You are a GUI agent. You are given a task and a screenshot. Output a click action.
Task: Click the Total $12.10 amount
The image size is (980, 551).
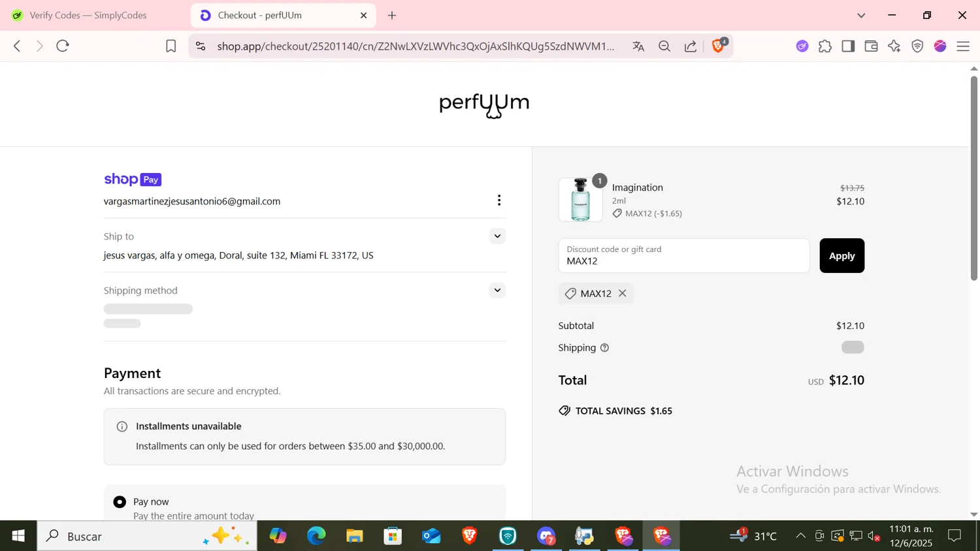click(846, 381)
